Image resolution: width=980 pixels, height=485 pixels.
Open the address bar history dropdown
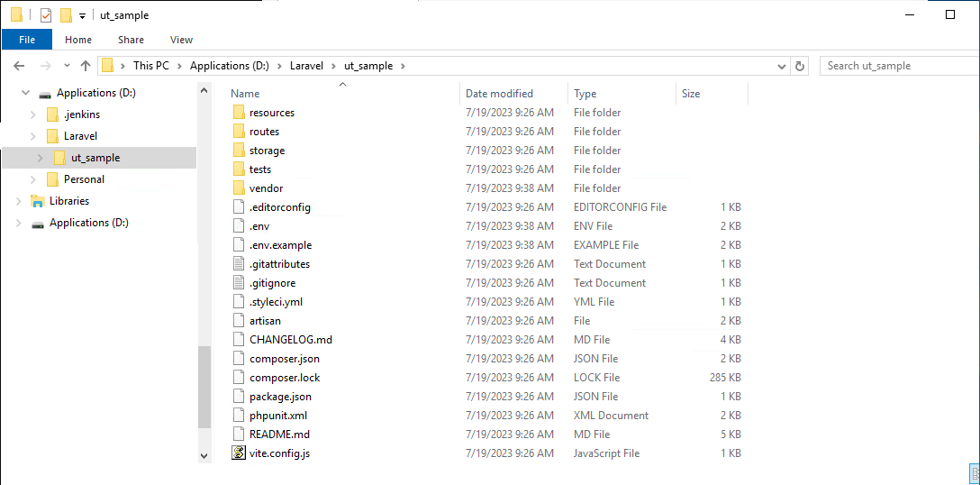coord(781,66)
